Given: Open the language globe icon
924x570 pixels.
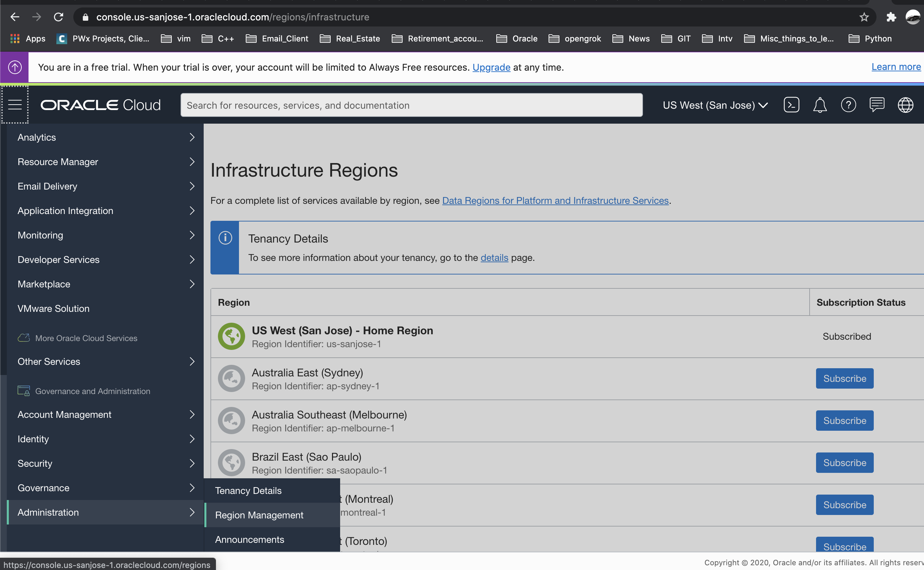Looking at the screenshot, I should 905,105.
